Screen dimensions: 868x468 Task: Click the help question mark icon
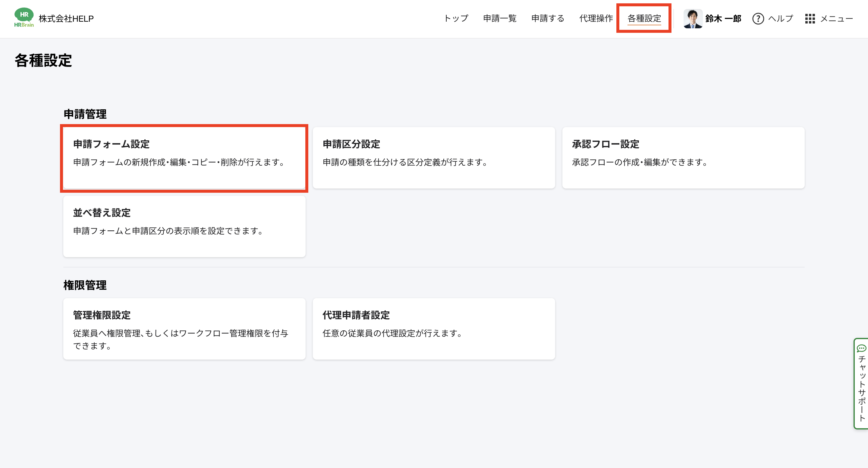758,18
